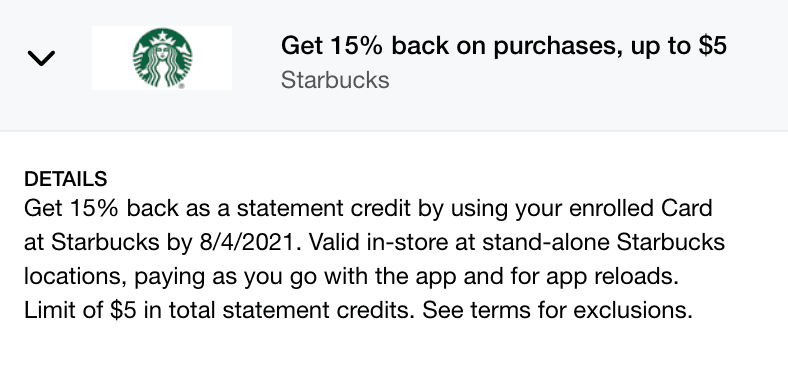Click 'See terms for exclusions' sentence
Image resolution: width=788 pixels, height=384 pixels.
[557, 310]
